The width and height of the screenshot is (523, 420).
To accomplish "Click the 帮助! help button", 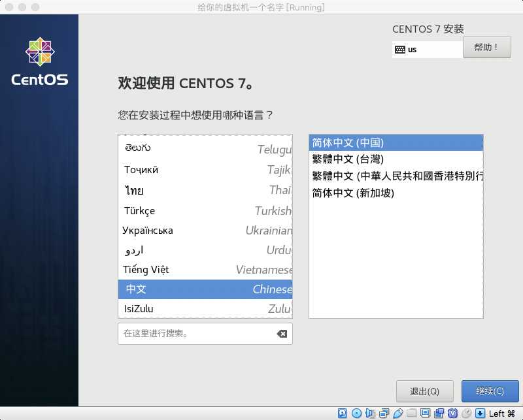I will [487, 47].
